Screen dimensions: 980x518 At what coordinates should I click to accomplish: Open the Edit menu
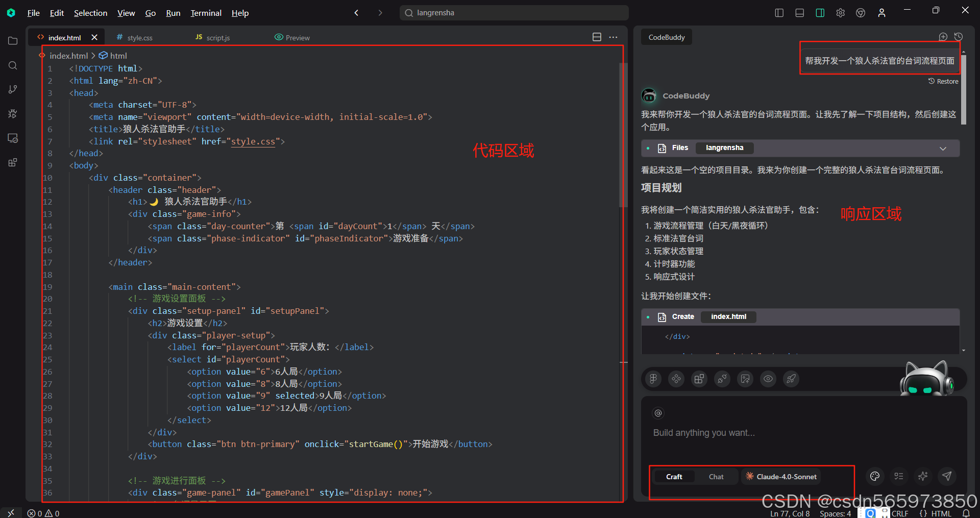57,13
